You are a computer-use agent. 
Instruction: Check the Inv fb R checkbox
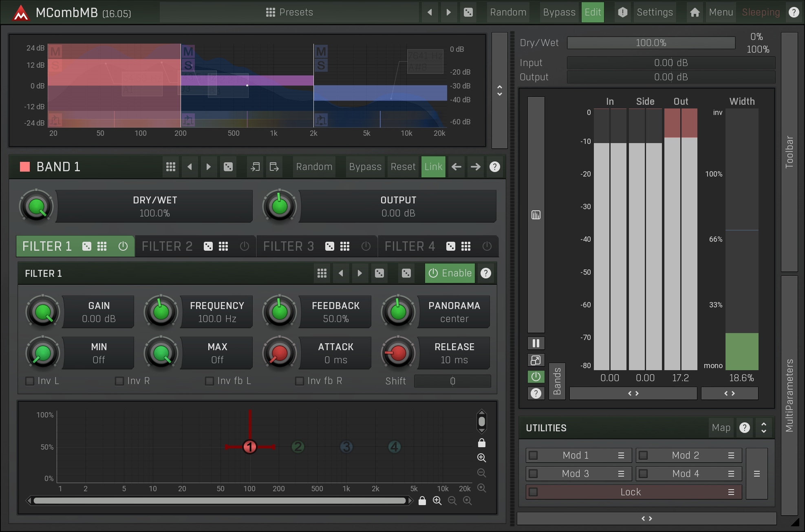300,381
